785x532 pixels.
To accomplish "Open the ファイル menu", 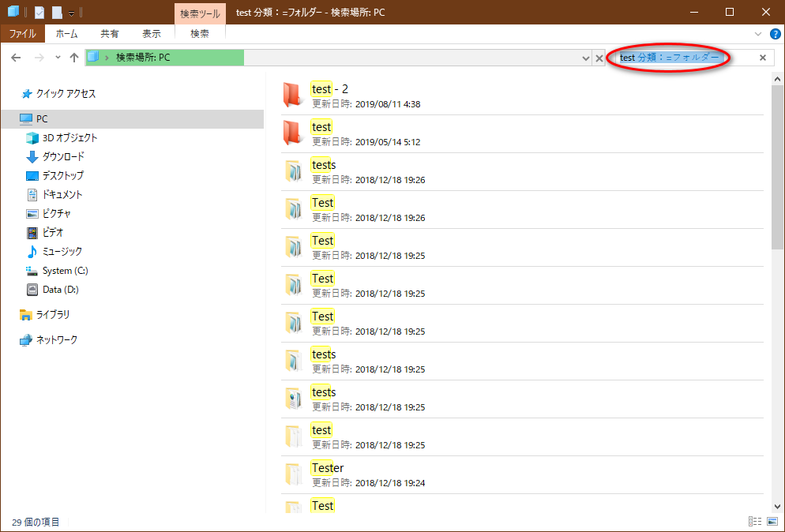I will coord(22,34).
